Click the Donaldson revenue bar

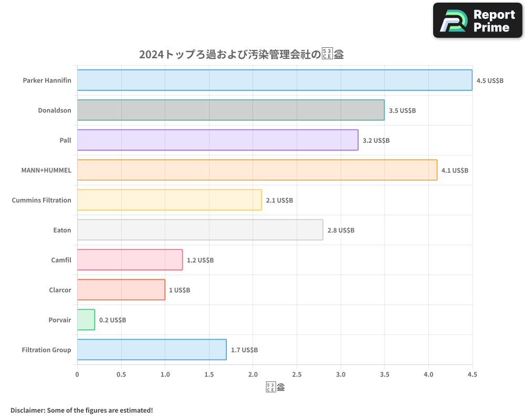(x=231, y=110)
